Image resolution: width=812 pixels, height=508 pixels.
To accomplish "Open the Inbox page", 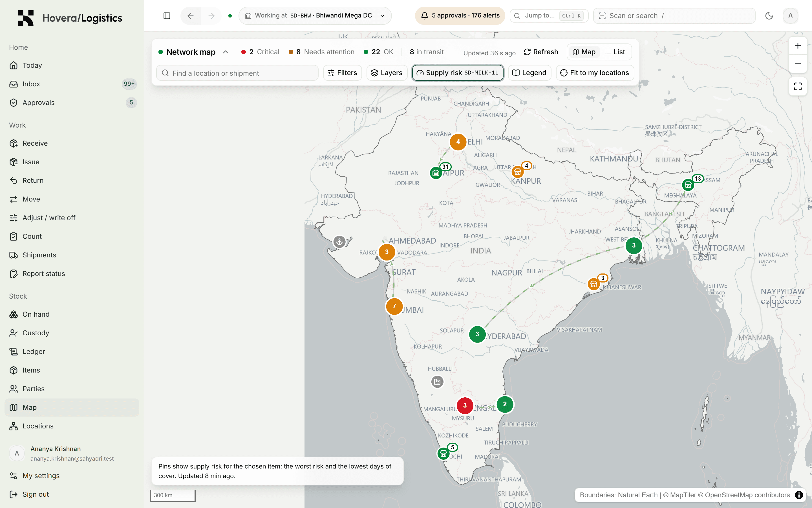I will pos(72,84).
